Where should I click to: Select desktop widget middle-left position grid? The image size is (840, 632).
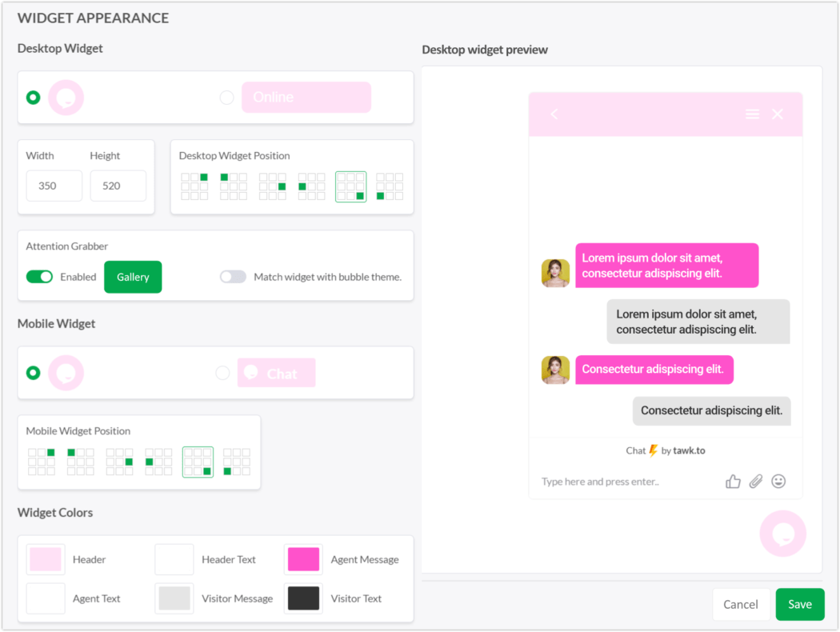[x=312, y=186]
